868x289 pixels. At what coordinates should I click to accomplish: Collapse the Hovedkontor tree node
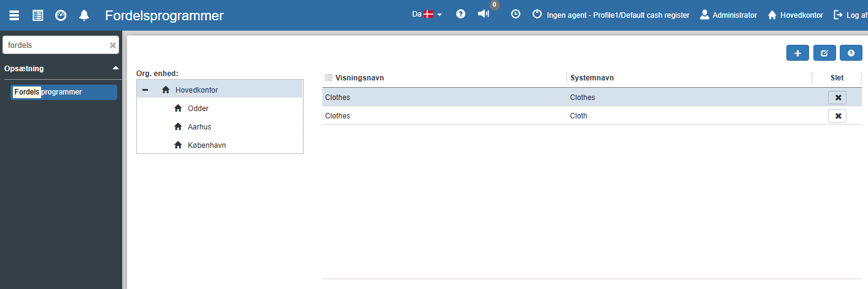pyautogui.click(x=145, y=90)
